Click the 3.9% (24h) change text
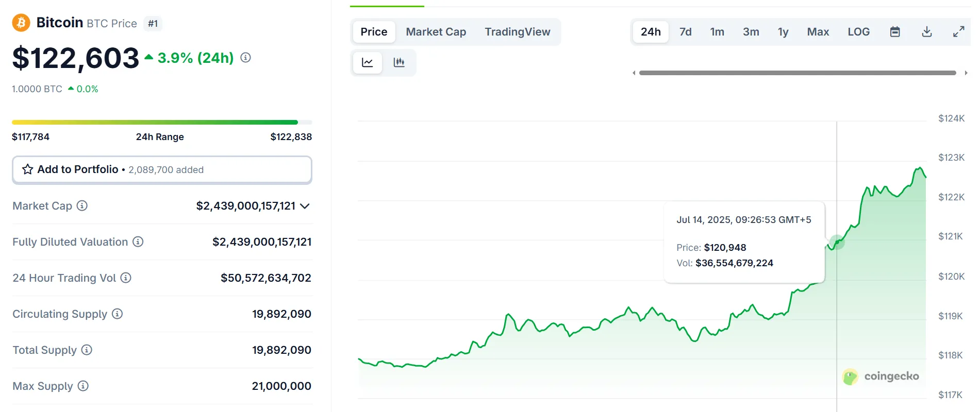This screenshot has width=980, height=412. coord(195,58)
